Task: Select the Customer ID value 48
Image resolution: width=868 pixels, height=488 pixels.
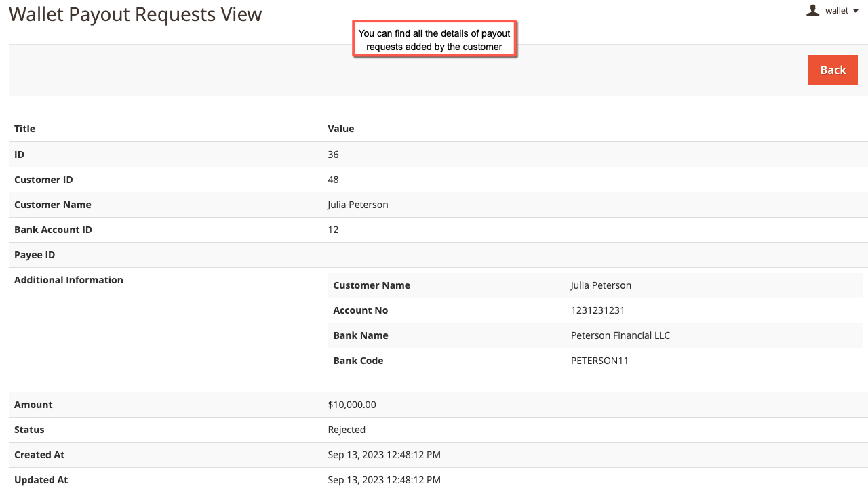Action: pos(333,180)
